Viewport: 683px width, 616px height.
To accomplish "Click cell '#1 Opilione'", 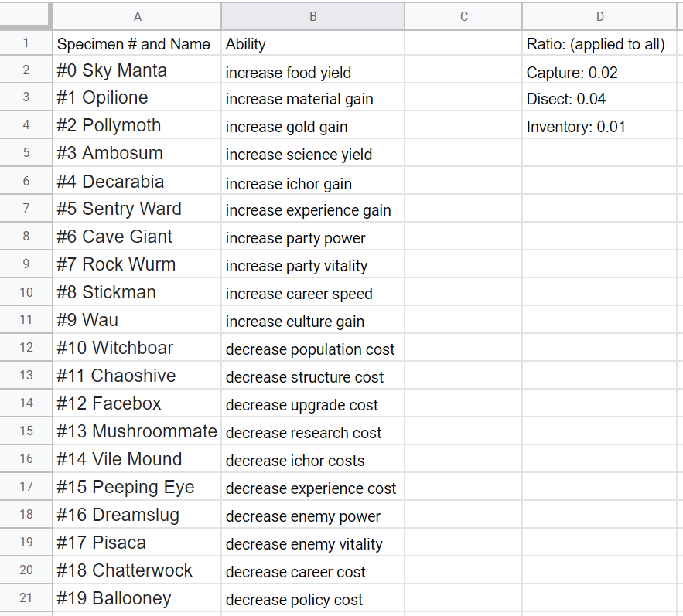I will tap(137, 97).
